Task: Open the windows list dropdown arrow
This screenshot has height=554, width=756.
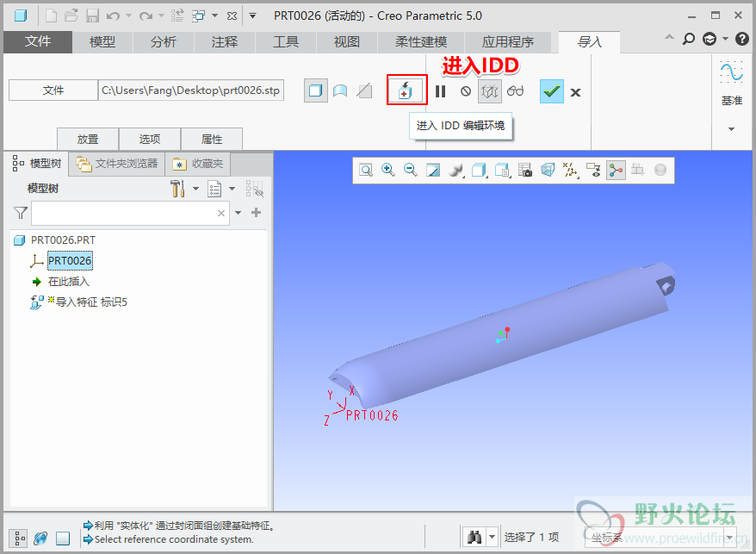Action: pos(215,16)
